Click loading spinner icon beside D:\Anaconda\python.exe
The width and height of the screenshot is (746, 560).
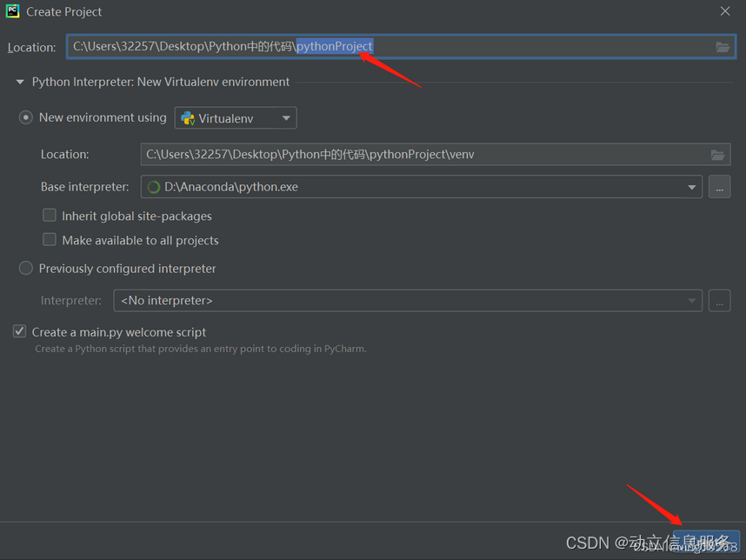tap(153, 187)
